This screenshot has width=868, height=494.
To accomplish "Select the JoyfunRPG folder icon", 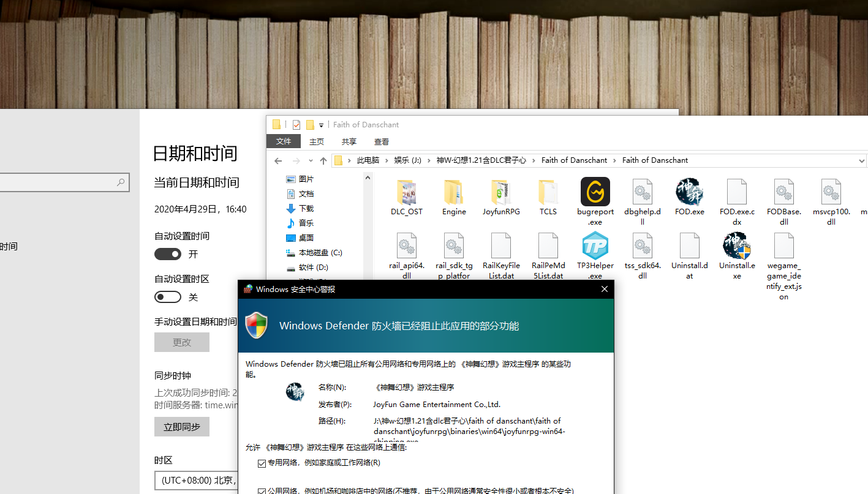I will [501, 192].
